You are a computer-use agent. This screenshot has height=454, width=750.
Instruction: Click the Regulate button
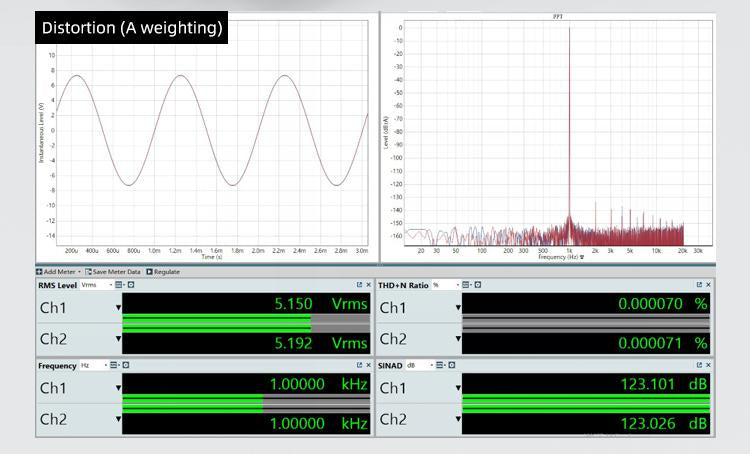point(163,272)
